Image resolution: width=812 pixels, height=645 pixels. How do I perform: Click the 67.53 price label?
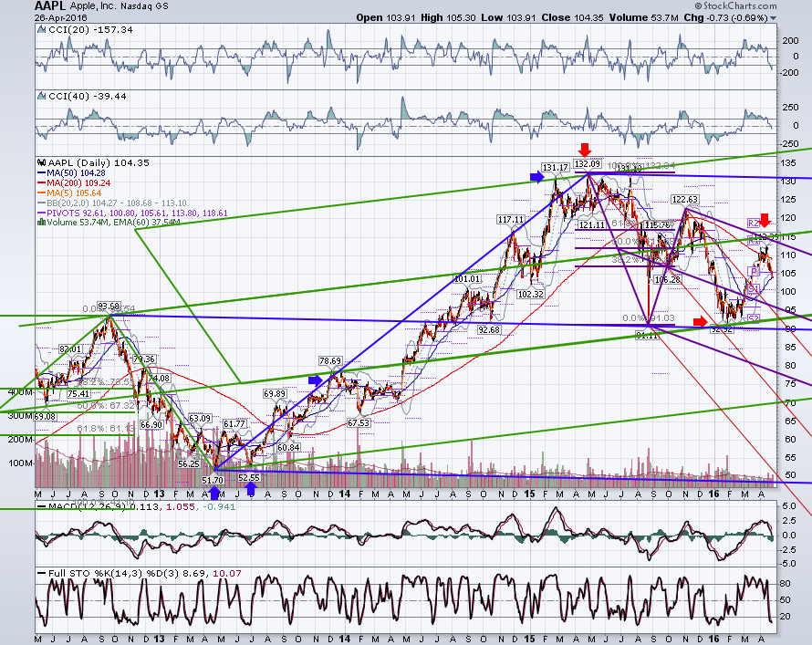tap(359, 423)
